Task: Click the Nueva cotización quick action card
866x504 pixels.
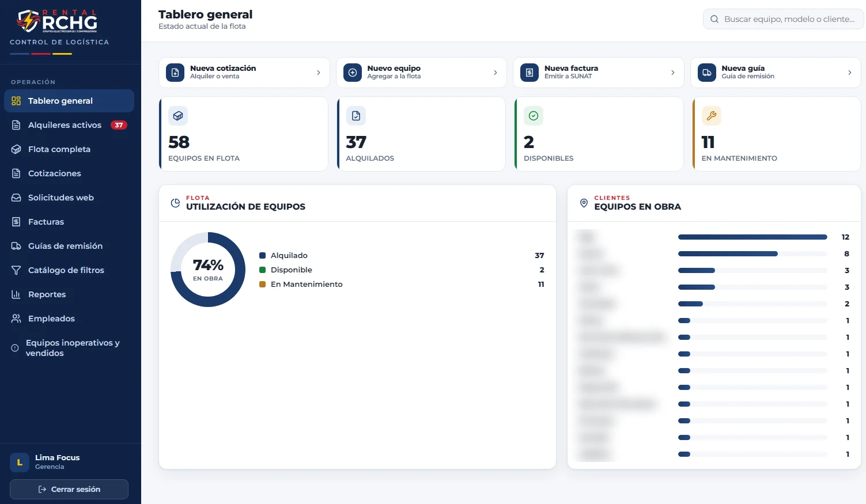Action: (x=244, y=73)
